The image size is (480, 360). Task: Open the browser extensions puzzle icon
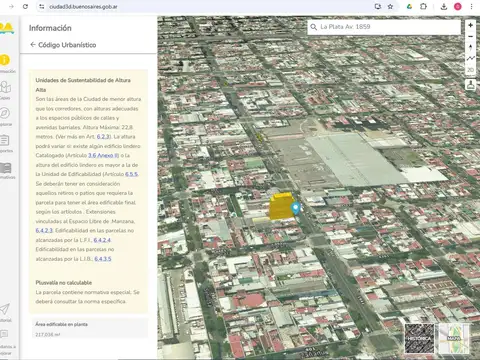click(x=423, y=7)
